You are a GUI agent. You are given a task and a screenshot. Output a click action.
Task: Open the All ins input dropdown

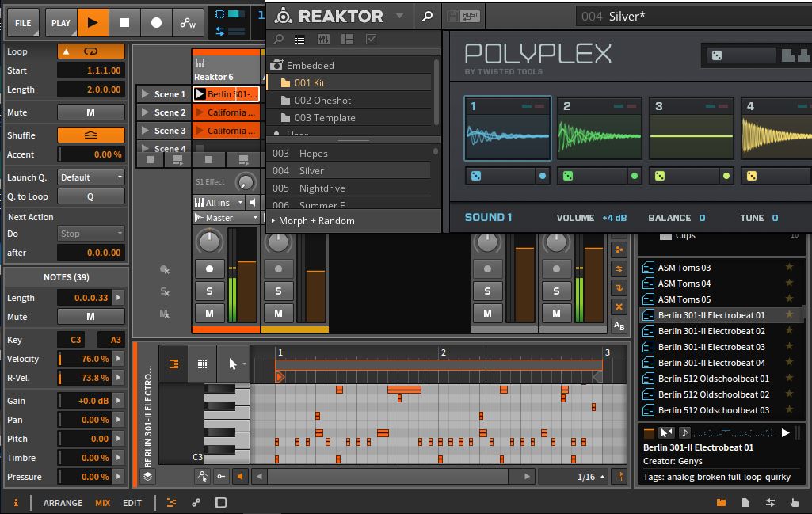219,203
